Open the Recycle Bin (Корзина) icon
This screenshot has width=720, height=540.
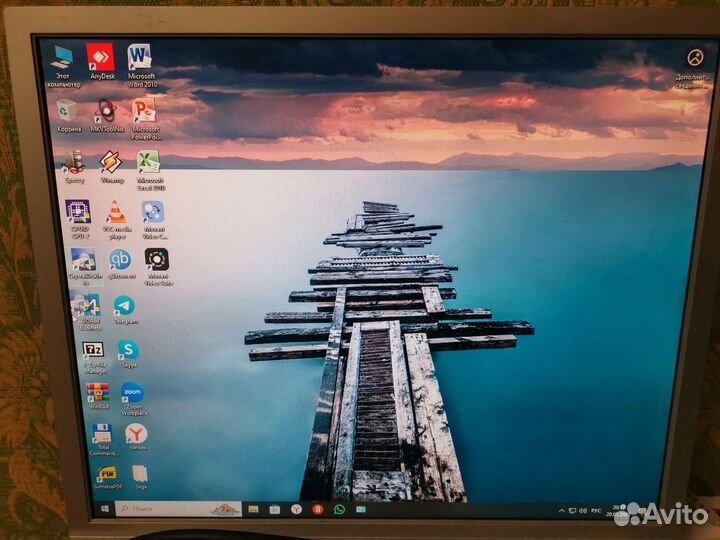tap(68, 110)
